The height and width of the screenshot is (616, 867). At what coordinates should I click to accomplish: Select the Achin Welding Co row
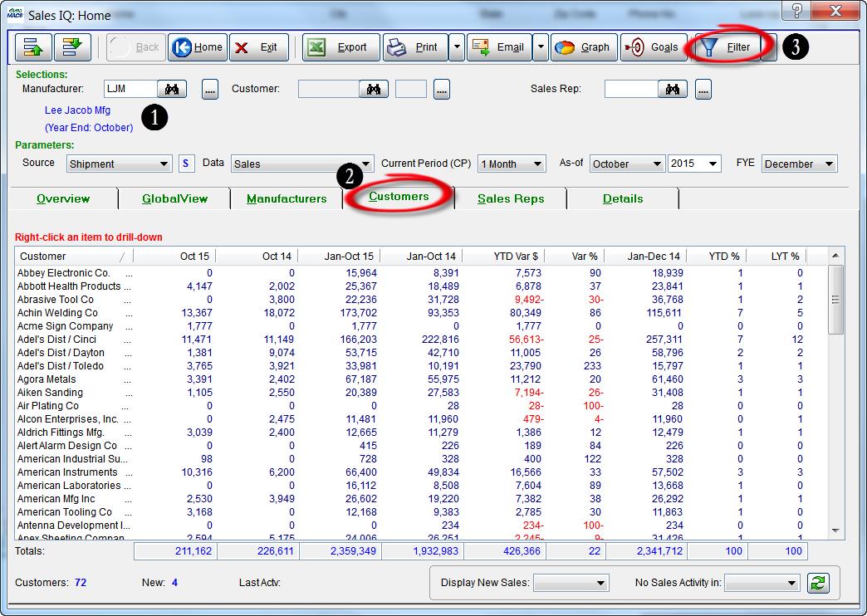pos(421,312)
